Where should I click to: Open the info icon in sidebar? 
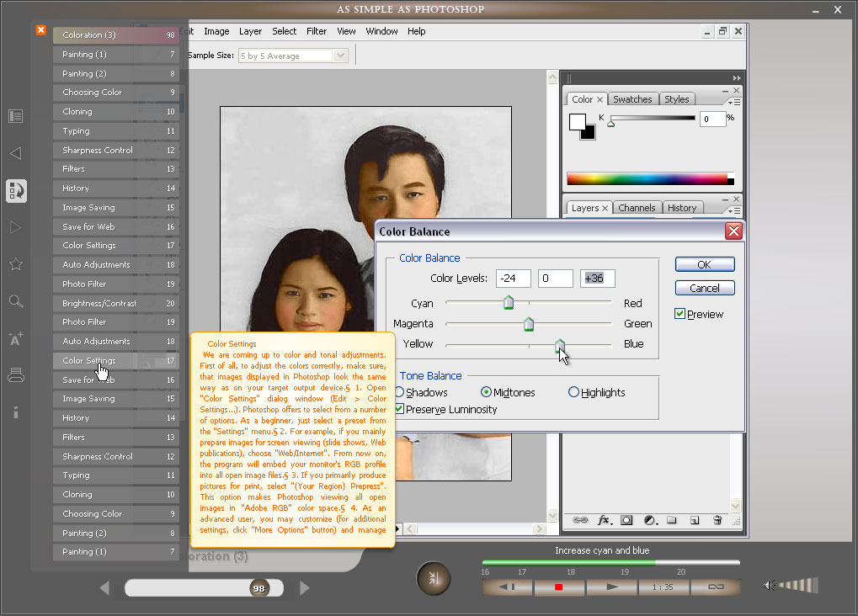tap(16, 412)
